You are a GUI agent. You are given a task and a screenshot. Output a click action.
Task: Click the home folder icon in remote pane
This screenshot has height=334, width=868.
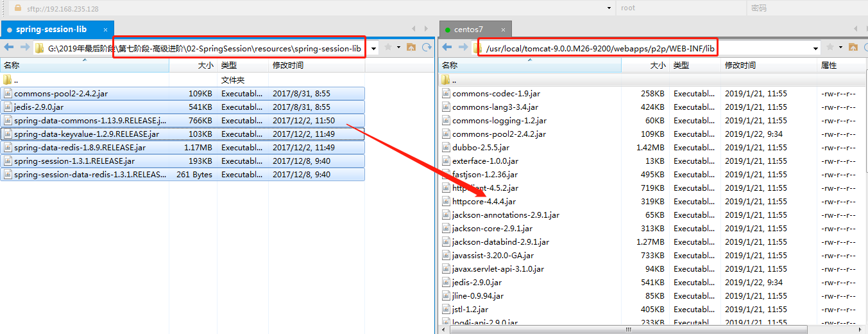tap(853, 48)
